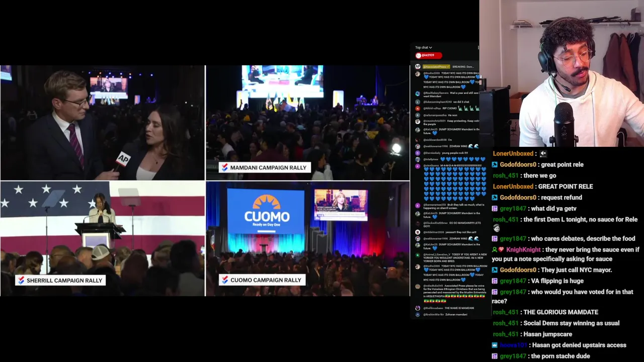Click the chat message 'young people rock !!!!'
The height and width of the screenshot is (362, 644).
click(x=455, y=153)
